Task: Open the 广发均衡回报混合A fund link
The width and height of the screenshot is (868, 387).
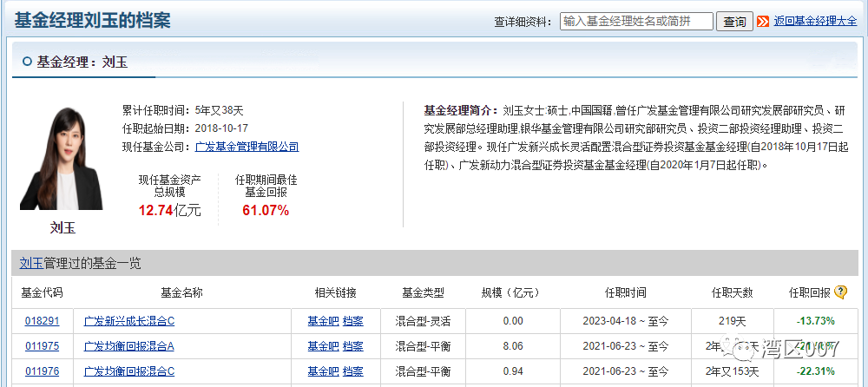Action: click(129, 346)
